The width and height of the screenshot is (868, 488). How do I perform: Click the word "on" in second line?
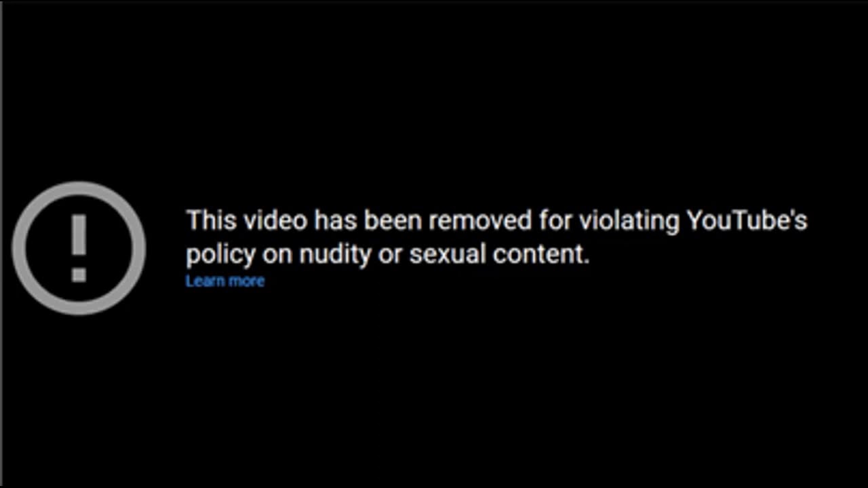click(278, 256)
